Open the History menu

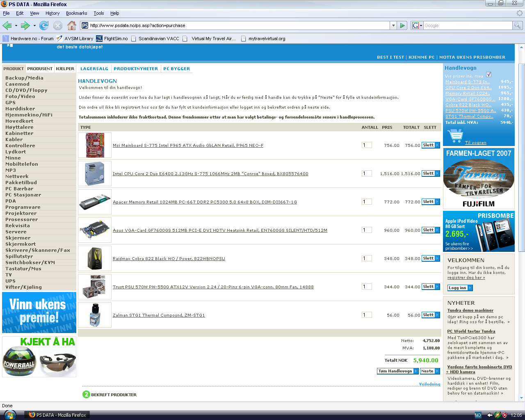click(52, 13)
